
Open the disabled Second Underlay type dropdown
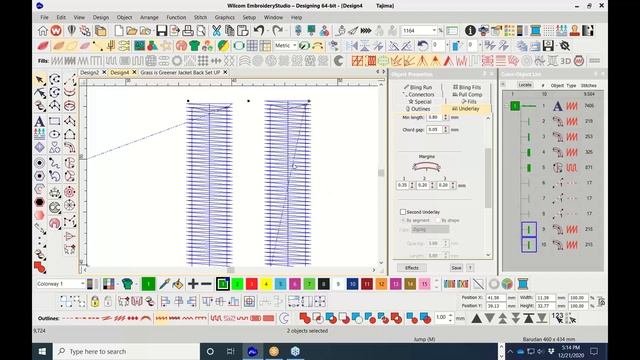(430, 229)
